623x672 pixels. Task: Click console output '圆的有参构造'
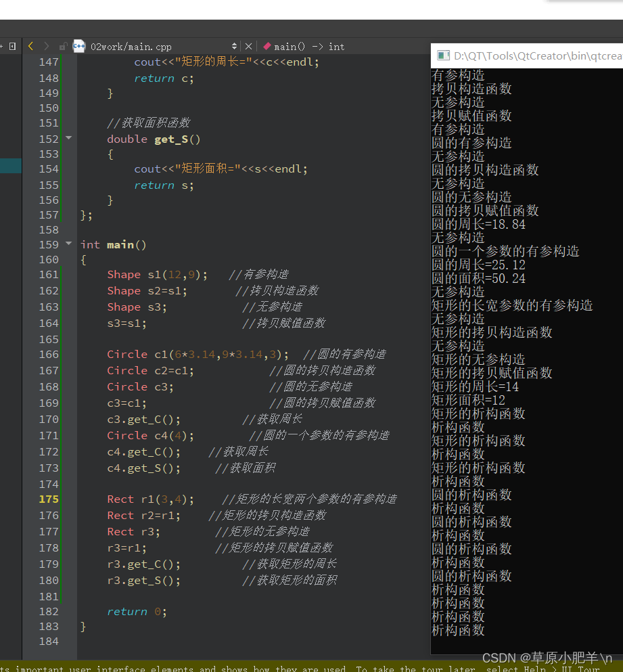pos(471,143)
